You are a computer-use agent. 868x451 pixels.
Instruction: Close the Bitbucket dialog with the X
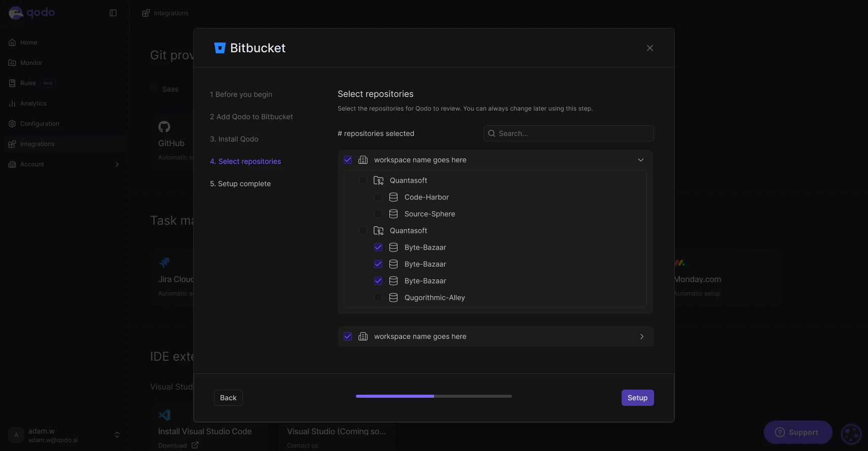pyautogui.click(x=650, y=48)
